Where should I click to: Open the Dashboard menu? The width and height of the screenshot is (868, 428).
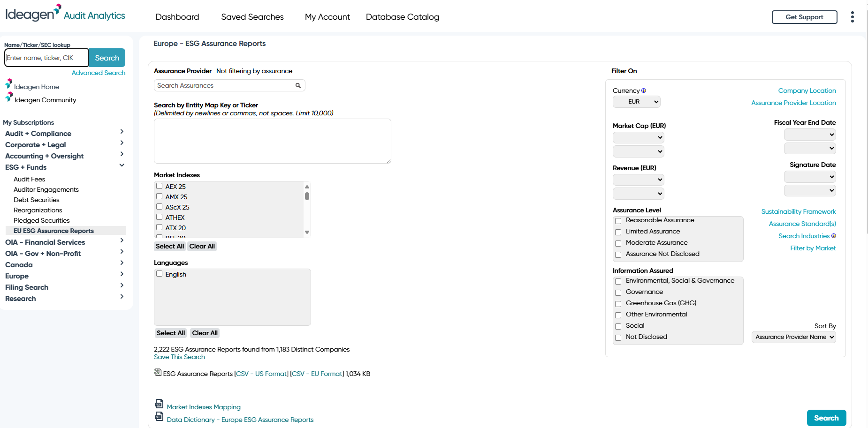177,17
